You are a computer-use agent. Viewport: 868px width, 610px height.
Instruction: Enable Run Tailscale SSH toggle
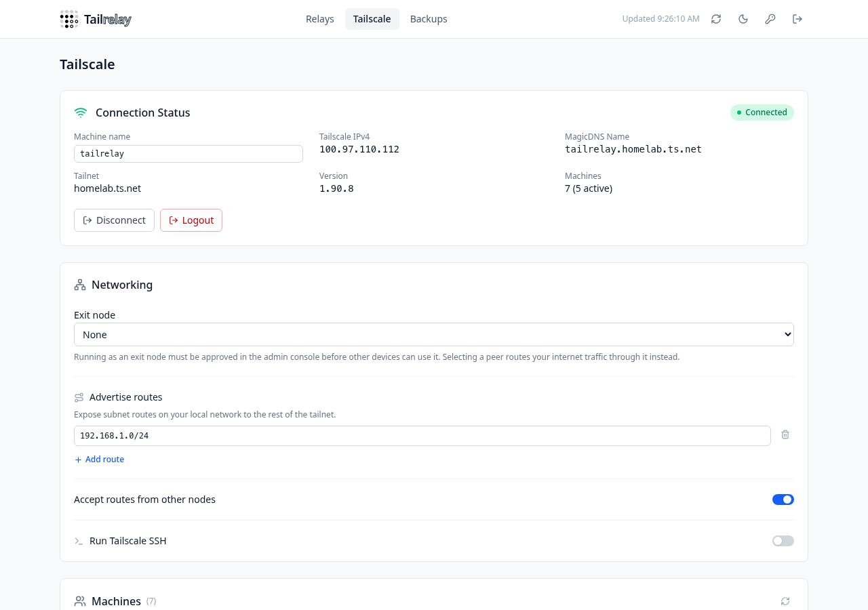point(783,541)
